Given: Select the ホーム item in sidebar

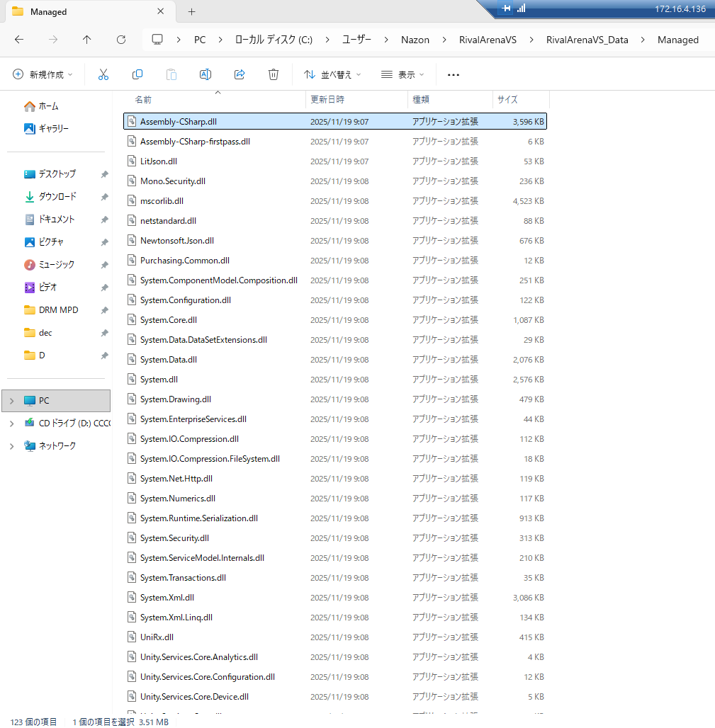Looking at the screenshot, I should (x=48, y=106).
